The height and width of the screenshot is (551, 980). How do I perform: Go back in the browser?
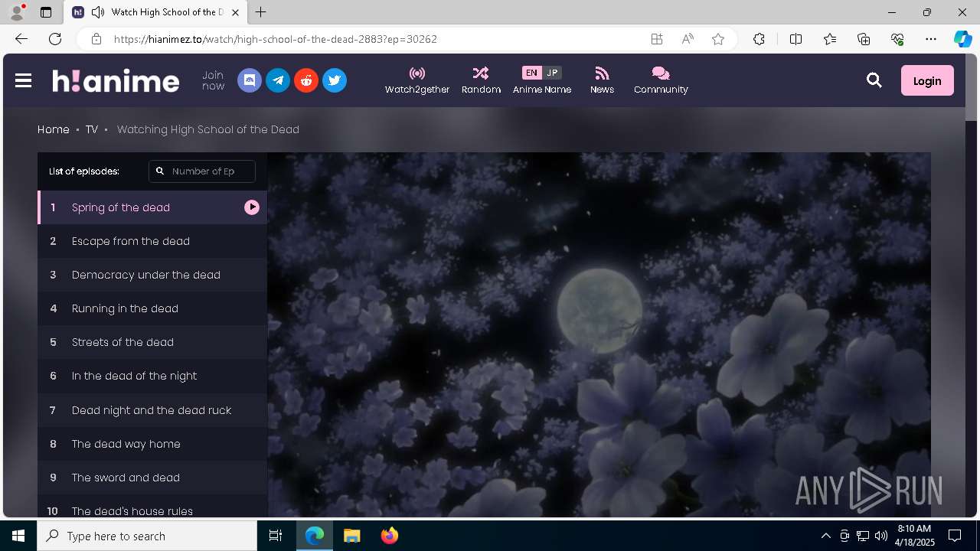pyautogui.click(x=21, y=39)
